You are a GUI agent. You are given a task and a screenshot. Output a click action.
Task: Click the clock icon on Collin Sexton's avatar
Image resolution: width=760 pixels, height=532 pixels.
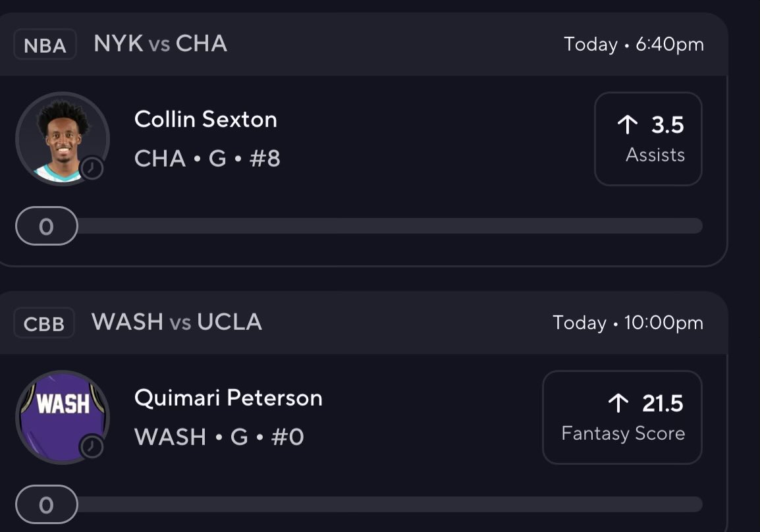(x=92, y=169)
